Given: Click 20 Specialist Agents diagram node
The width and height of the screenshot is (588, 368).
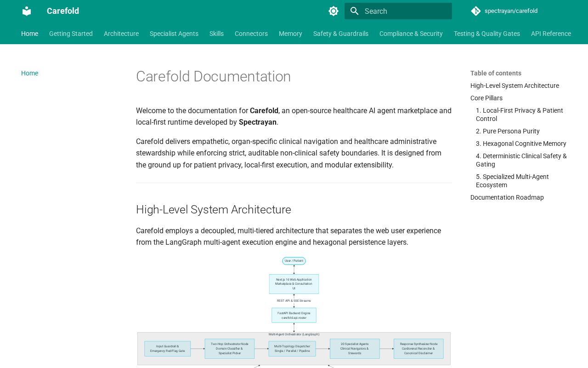Looking at the screenshot, I should pos(355,349).
